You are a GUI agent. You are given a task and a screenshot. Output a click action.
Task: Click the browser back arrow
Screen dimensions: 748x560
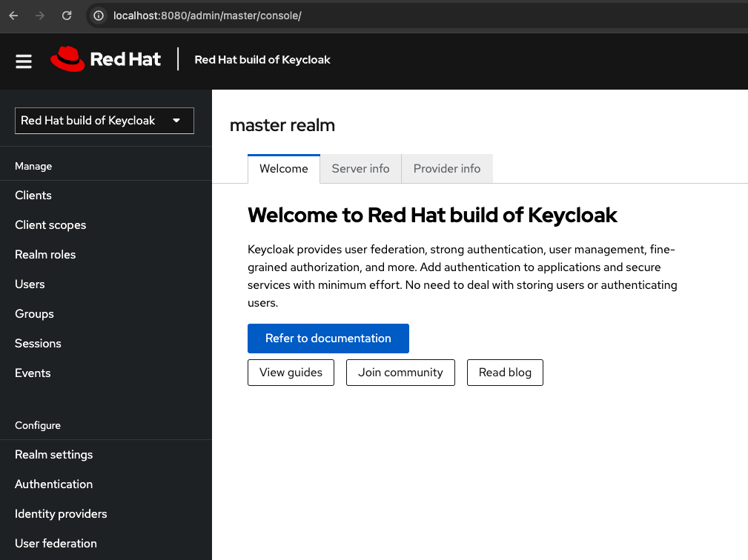click(13, 15)
